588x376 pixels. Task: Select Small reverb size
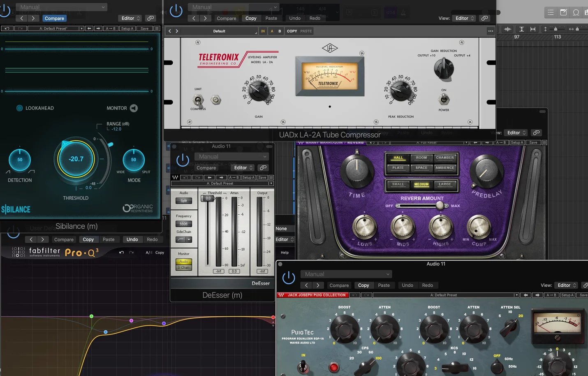(x=398, y=184)
